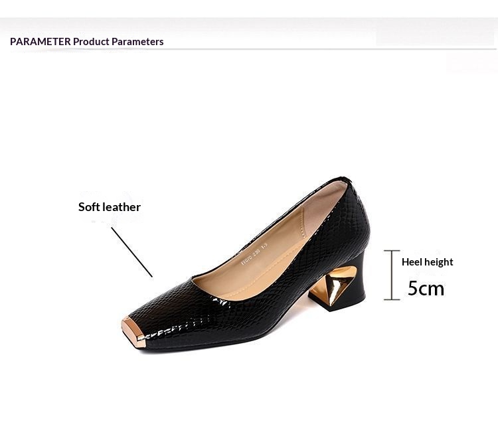Click the gold metal toe cap
The image size is (498, 448).
coord(133,332)
